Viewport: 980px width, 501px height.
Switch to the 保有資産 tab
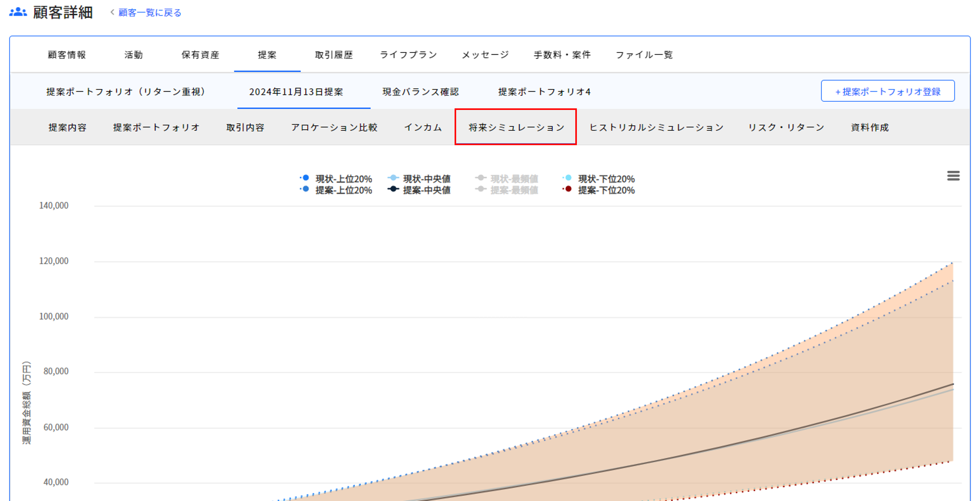(200, 55)
